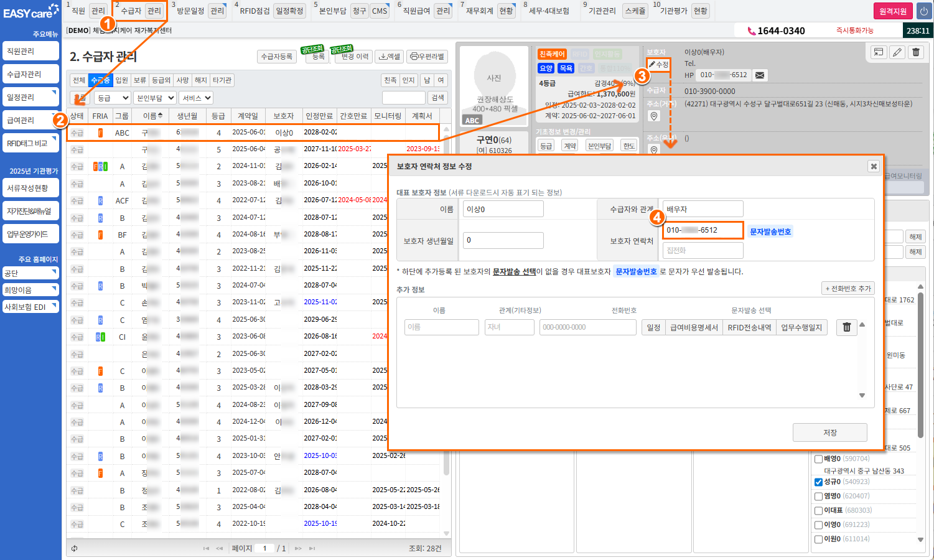Click the power icon in the top bar

pos(923,11)
